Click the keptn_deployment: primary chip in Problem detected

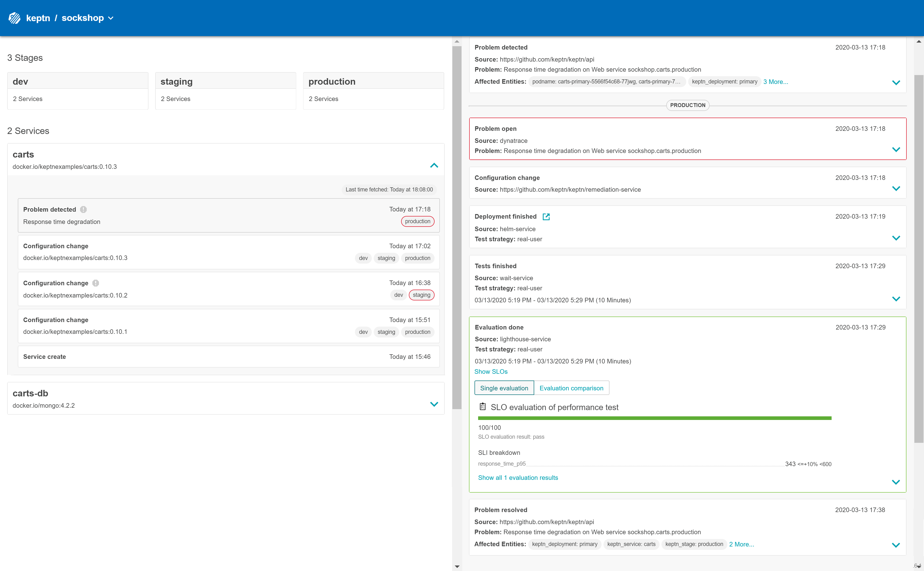pos(724,82)
